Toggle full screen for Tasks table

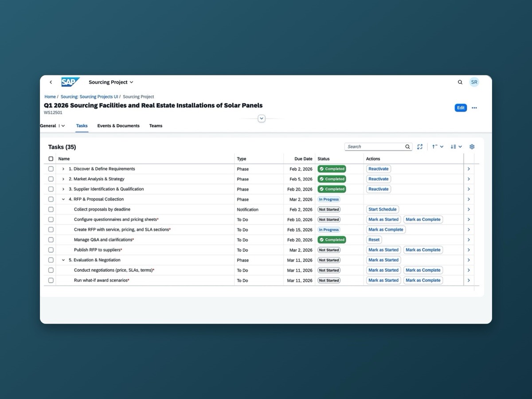click(420, 147)
